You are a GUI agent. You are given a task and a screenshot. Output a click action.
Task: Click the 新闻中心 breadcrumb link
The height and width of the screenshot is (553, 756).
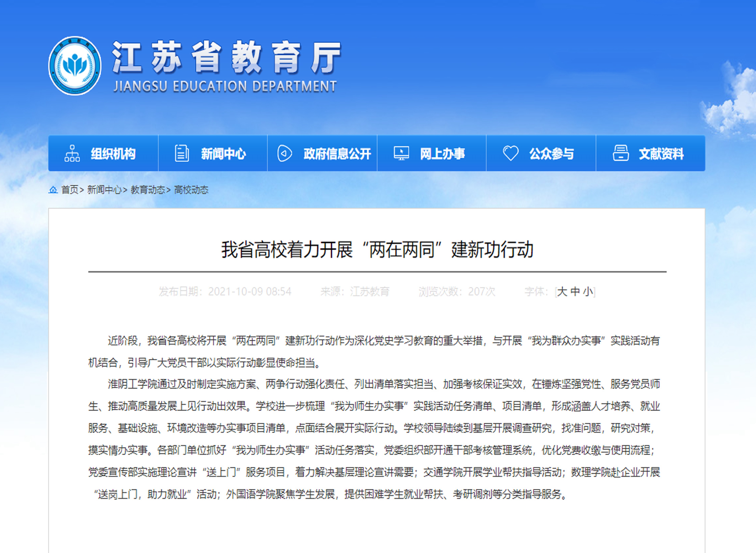click(105, 190)
